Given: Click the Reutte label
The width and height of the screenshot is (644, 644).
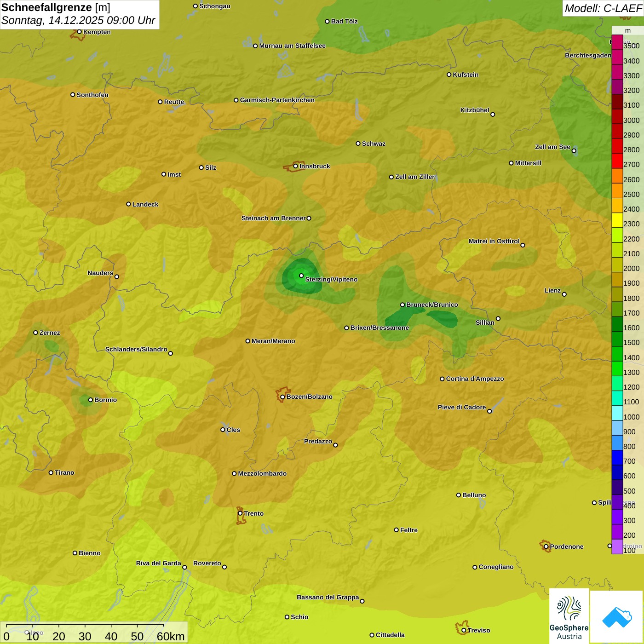Looking at the screenshot, I should tap(174, 102).
